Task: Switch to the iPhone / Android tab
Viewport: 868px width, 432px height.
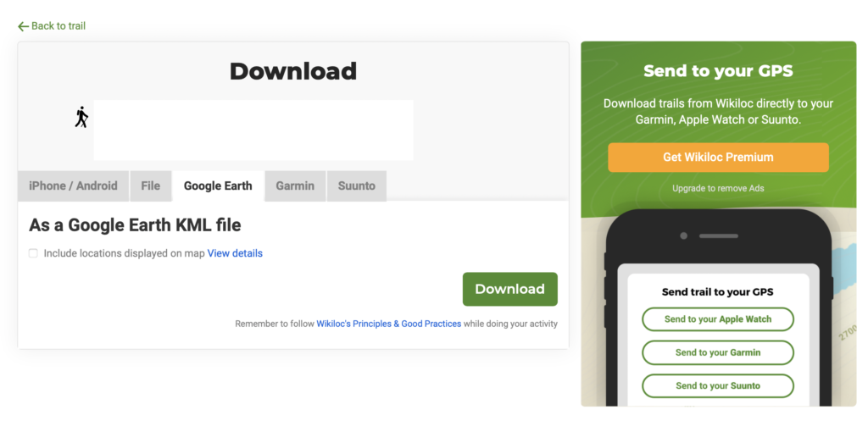Action: click(73, 186)
